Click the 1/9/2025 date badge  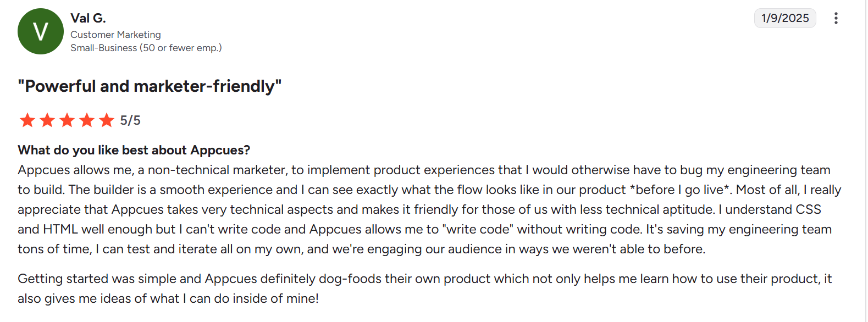(x=785, y=18)
